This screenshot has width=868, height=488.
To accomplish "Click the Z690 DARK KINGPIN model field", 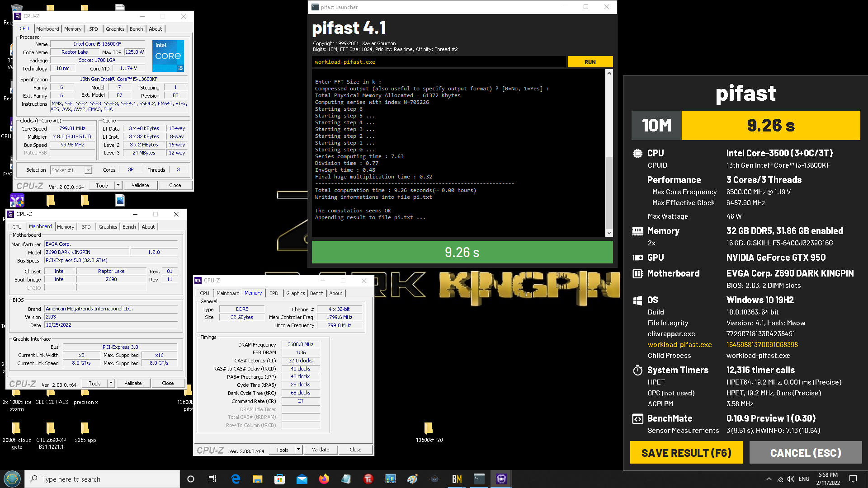I will pyautogui.click(x=87, y=252).
